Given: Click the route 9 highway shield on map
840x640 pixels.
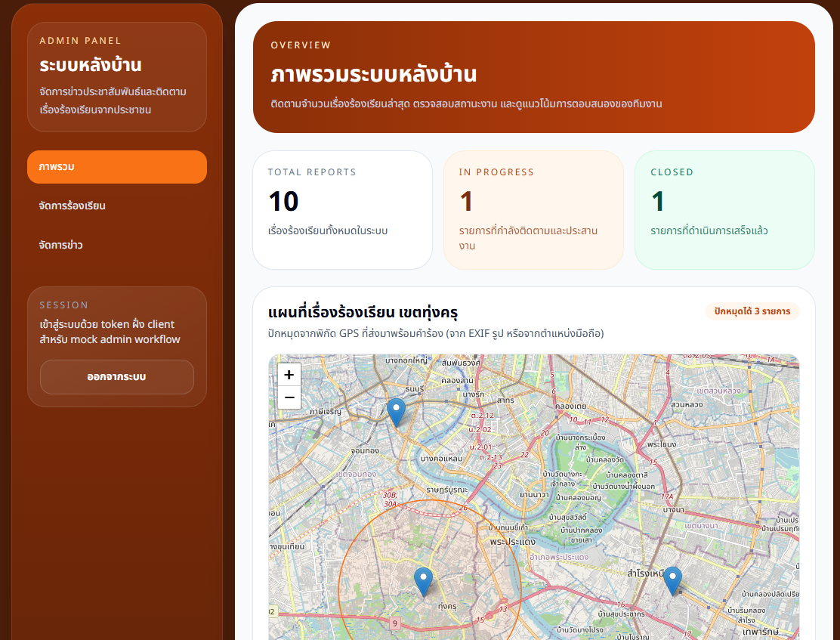Looking at the screenshot, I should (x=395, y=623).
